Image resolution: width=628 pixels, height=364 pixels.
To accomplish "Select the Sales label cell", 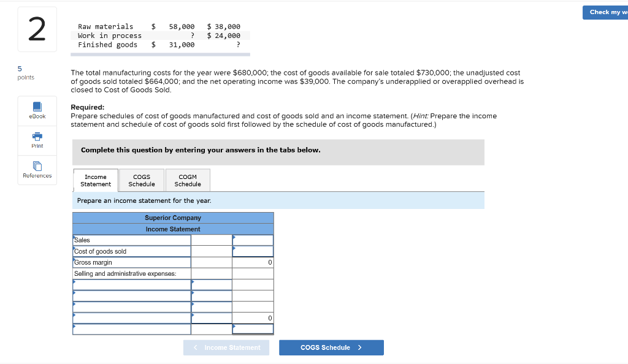I will [x=132, y=240].
